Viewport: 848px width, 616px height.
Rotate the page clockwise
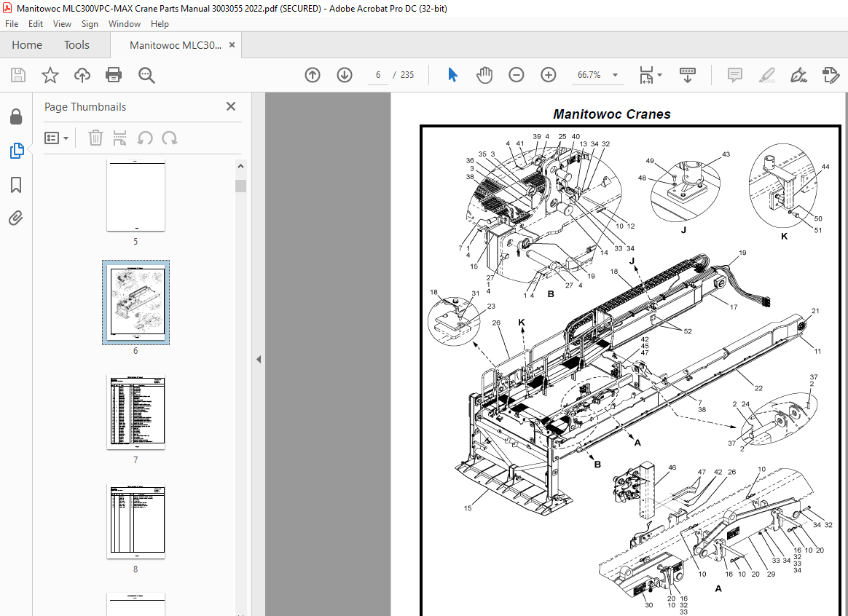point(169,138)
